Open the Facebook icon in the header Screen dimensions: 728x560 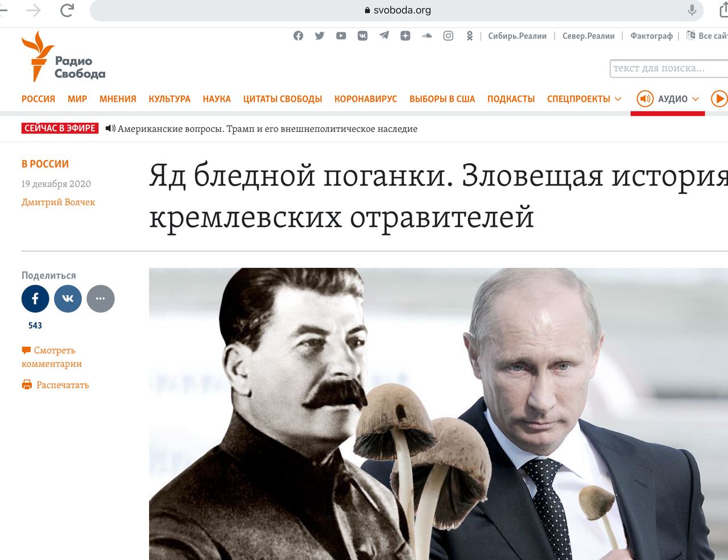click(x=298, y=36)
